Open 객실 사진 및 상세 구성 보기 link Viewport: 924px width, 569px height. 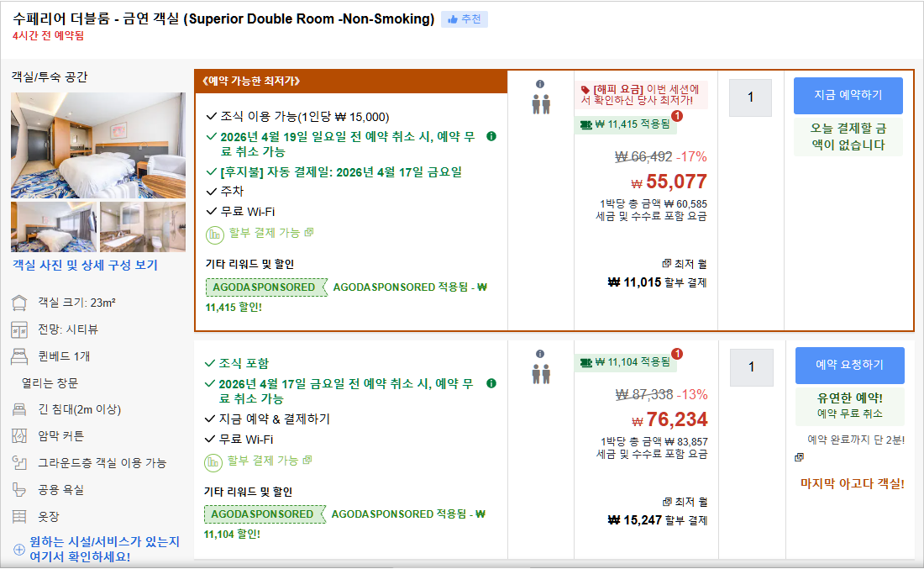tap(84, 266)
